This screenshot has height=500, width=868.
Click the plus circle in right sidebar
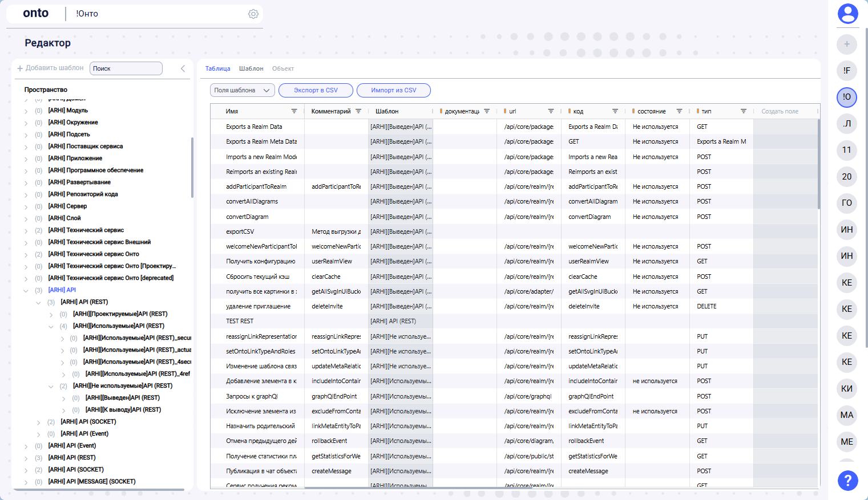[x=847, y=44]
